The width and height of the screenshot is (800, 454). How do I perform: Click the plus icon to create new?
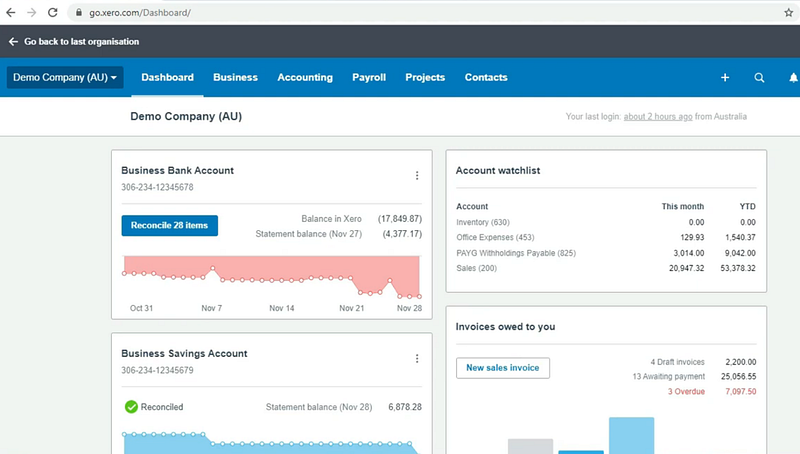[x=725, y=78]
